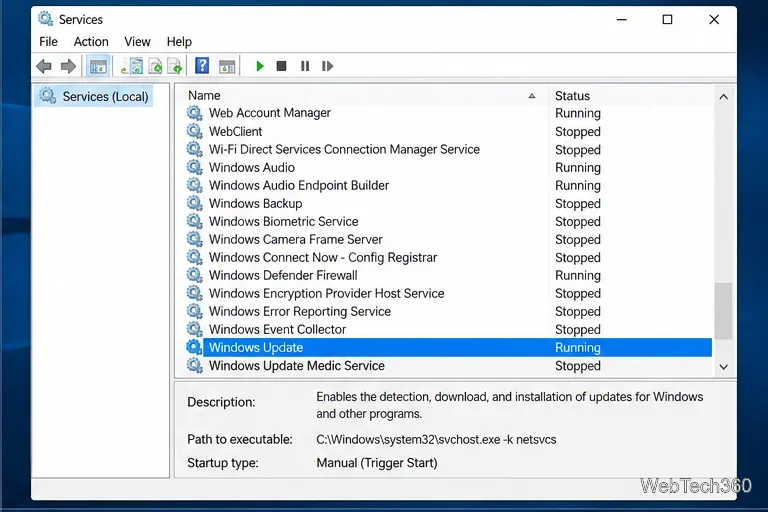Select the Windows Backup service
Screen dimensions: 768x512
255,203
